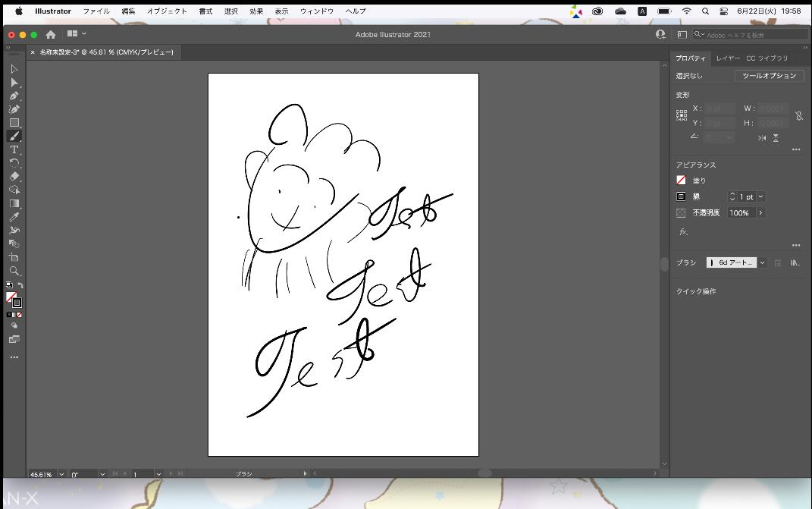Open Spotlight search in menu bar
Image resolution: width=812 pixels, height=509 pixels.
point(705,11)
